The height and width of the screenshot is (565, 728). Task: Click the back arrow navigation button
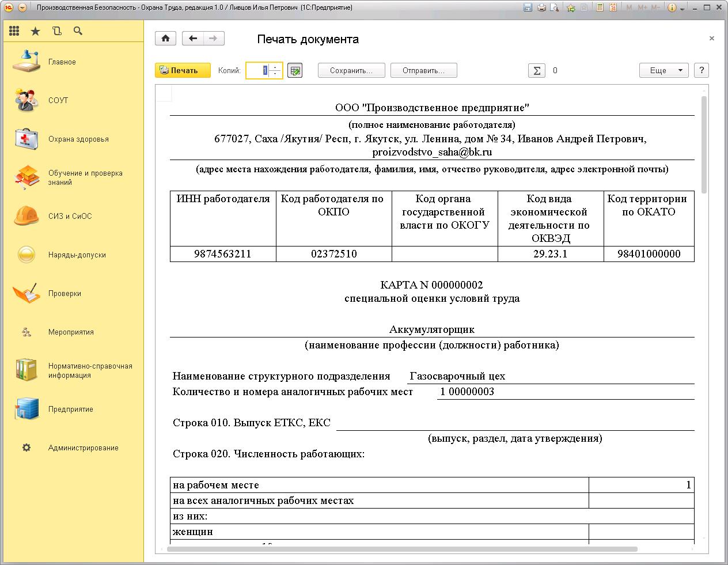pyautogui.click(x=193, y=39)
